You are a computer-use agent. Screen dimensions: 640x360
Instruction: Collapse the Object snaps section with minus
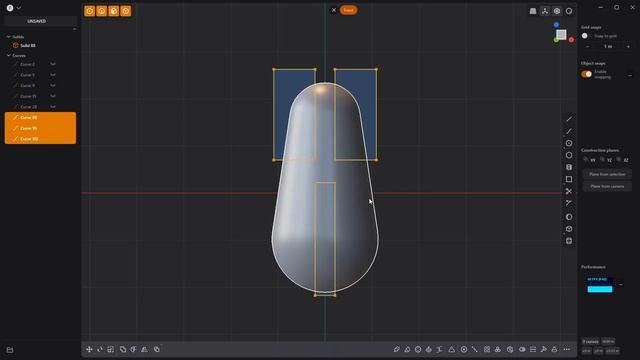pyautogui.click(x=630, y=76)
